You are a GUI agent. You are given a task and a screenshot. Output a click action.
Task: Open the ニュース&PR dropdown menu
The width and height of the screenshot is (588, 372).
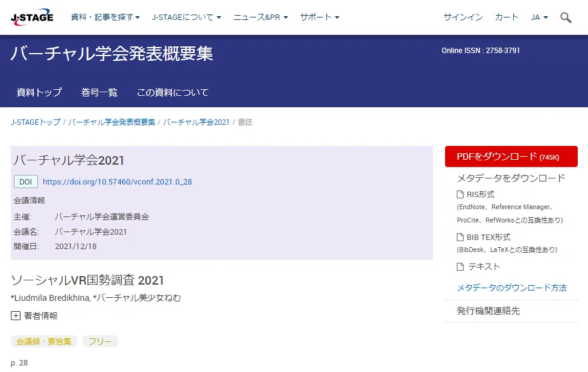point(261,17)
